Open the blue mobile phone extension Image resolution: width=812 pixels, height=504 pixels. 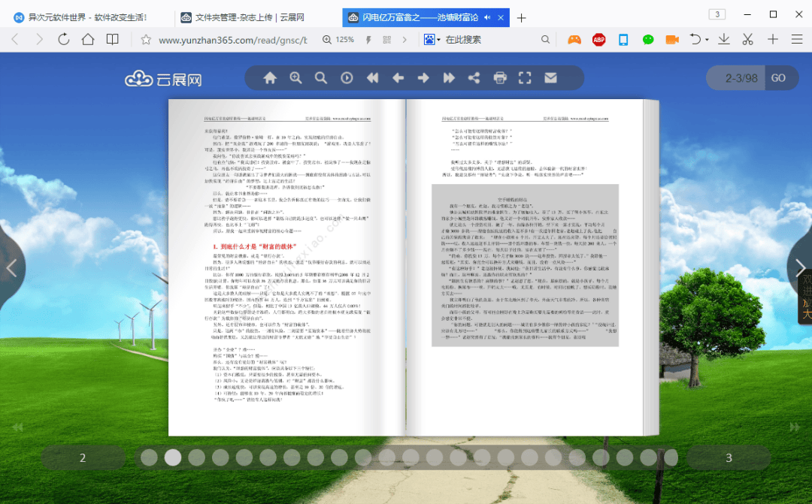(623, 39)
